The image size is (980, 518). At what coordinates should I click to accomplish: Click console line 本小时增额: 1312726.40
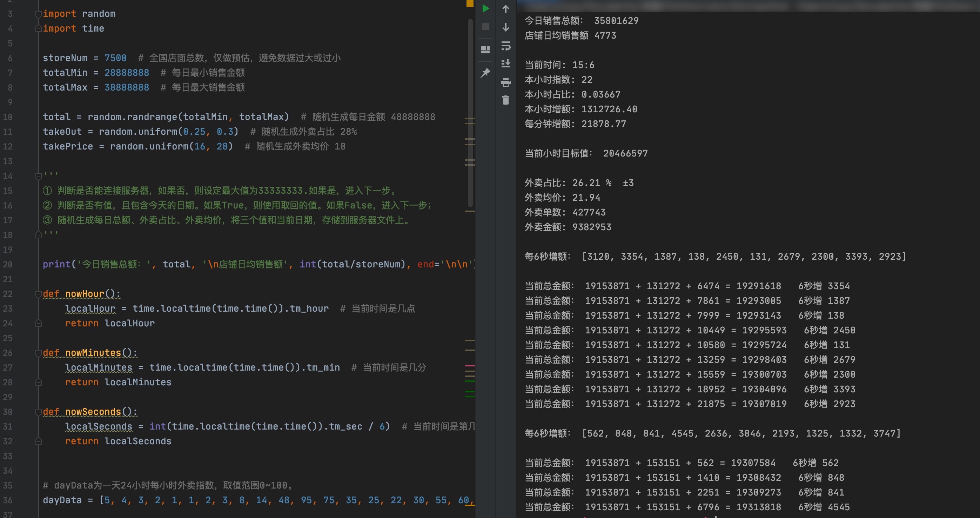click(x=581, y=109)
